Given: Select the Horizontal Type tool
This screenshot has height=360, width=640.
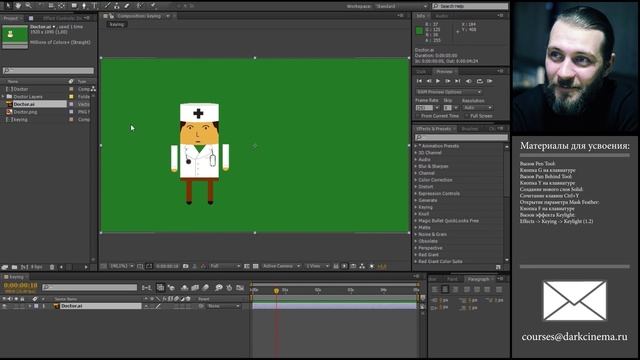Looking at the screenshot, I should [94, 6].
